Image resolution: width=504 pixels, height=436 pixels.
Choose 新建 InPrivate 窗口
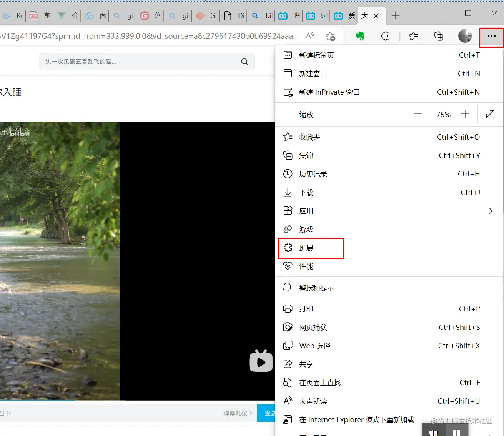coord(389,92)
